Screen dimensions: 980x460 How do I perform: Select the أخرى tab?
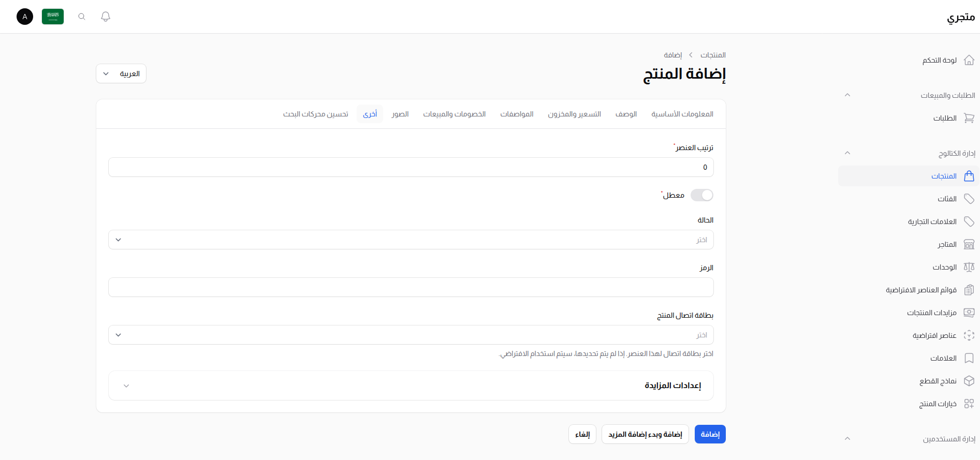370,114
